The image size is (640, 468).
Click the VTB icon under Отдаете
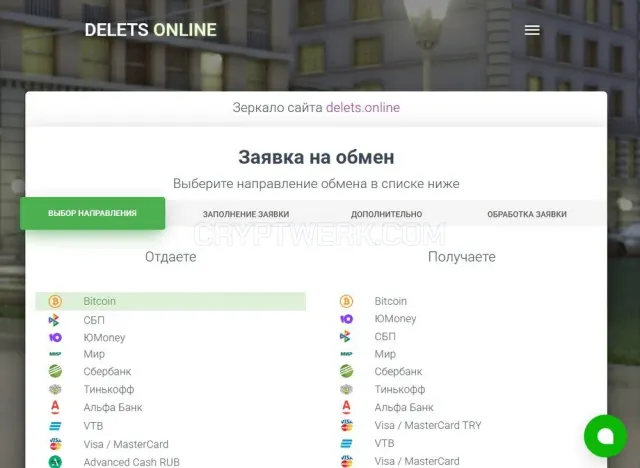tap(55, 426)
